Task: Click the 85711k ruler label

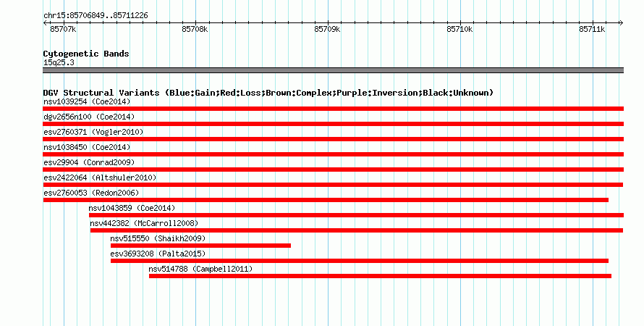Action: click(x=592, y=29)
